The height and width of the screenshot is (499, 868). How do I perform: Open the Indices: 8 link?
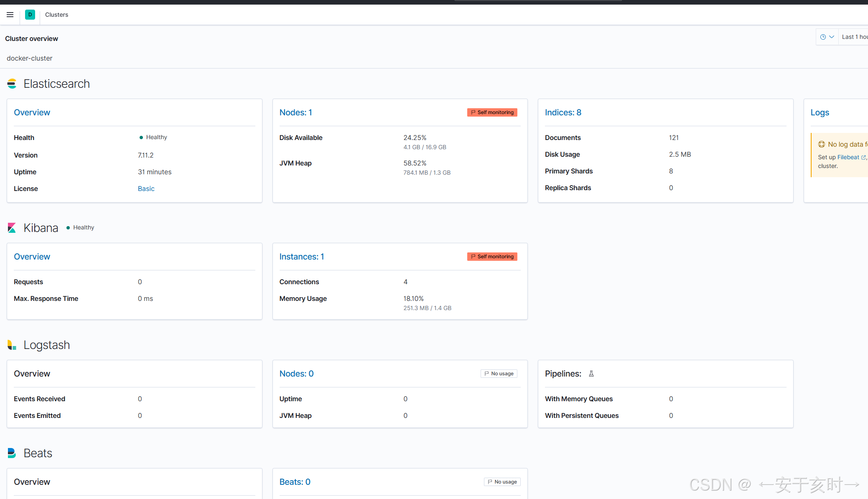click(x=563, y=112)
